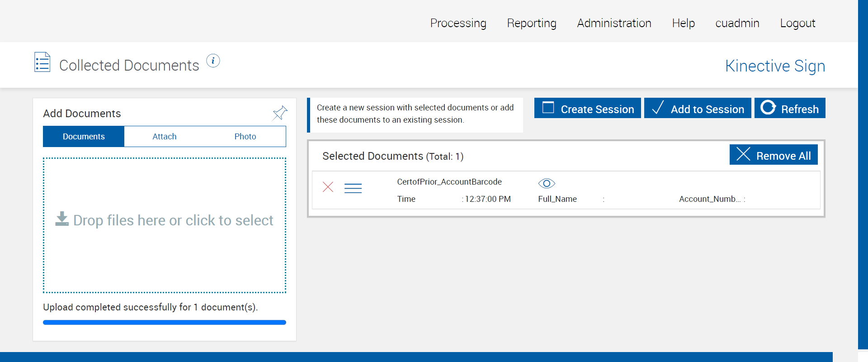Open the Processing menu
This screenshot has width=868, height=362.
point(458,23)
